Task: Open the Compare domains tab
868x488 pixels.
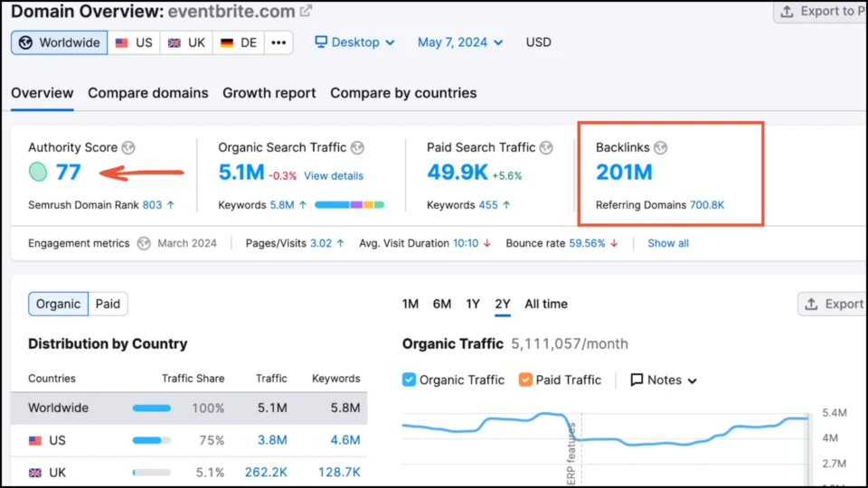Action: tap(147, 93)
